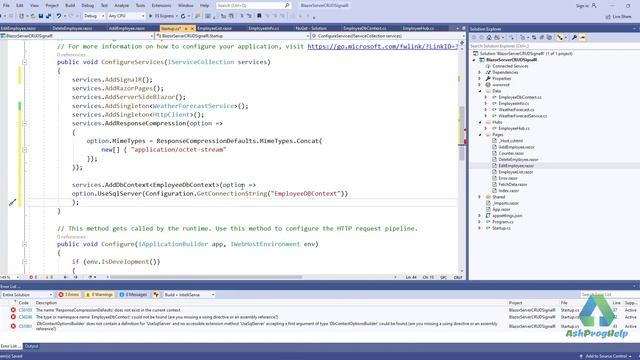Screen dimensions: 640x360
Task: Click the Sign in account icon
Action: [x=594, y=6]
